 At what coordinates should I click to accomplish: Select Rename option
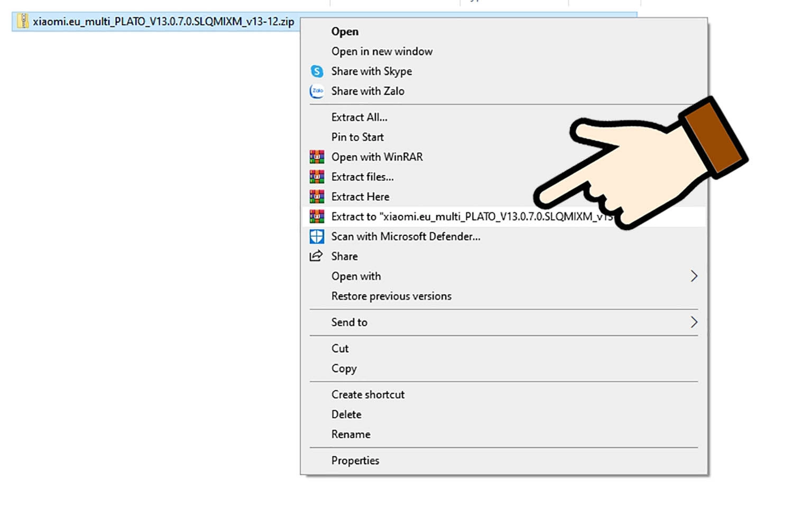click(504, 434)
